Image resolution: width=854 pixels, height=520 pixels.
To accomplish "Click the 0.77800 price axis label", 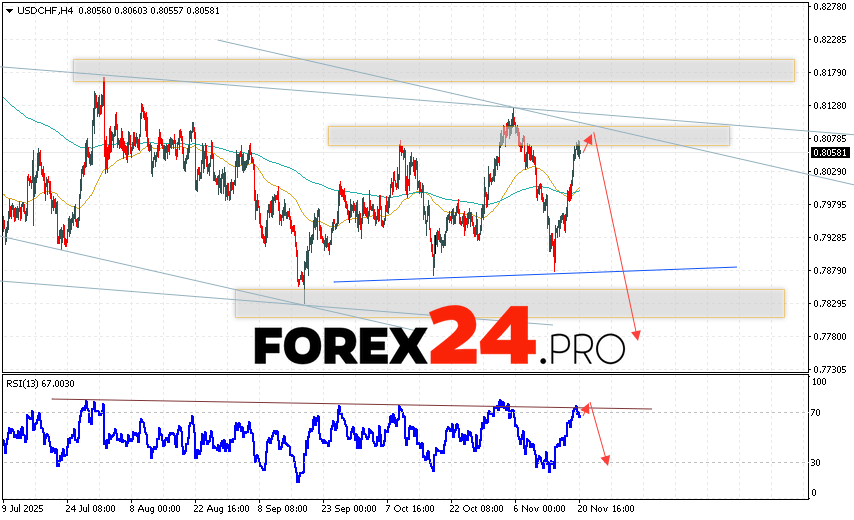I will click(x=831, y=336).
